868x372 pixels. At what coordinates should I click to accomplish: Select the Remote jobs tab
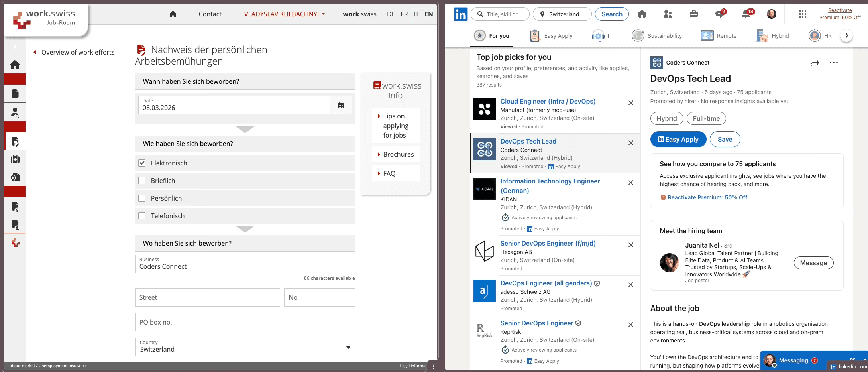[x=719, y=36]
